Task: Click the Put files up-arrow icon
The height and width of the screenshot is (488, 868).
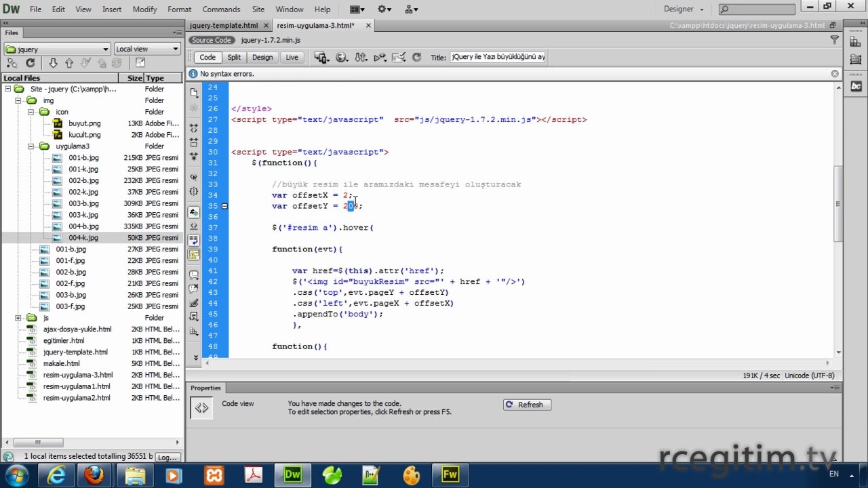Action: click(69, 62)
